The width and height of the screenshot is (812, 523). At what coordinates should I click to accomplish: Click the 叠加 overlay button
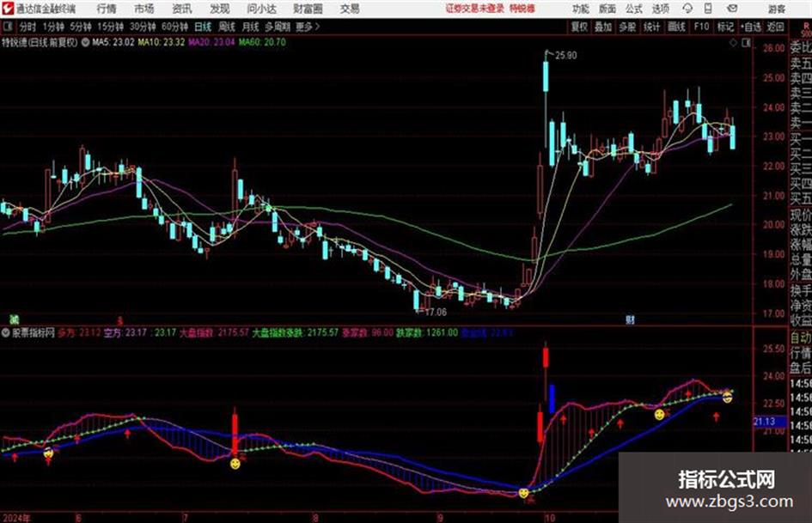(603, 27)
